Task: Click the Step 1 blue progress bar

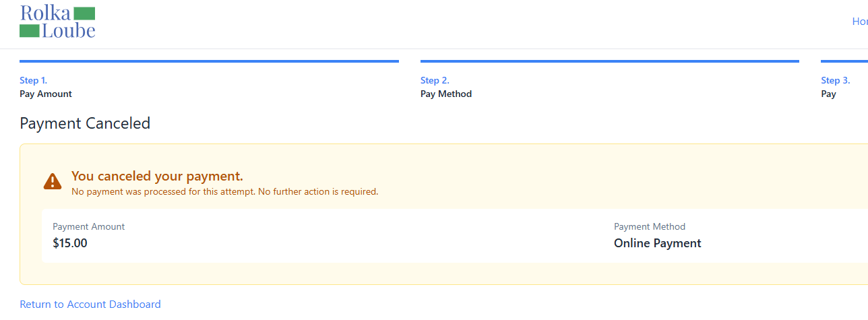Action: coord(209,61)
